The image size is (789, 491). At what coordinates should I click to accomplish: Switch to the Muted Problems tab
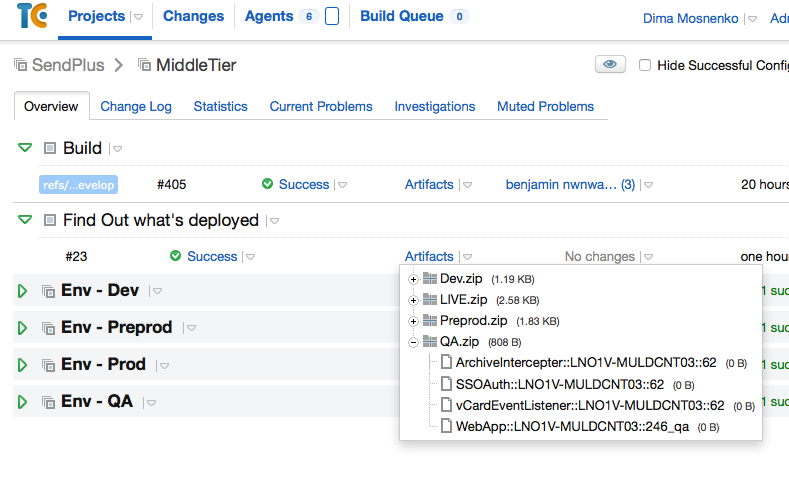click(545, 107)
